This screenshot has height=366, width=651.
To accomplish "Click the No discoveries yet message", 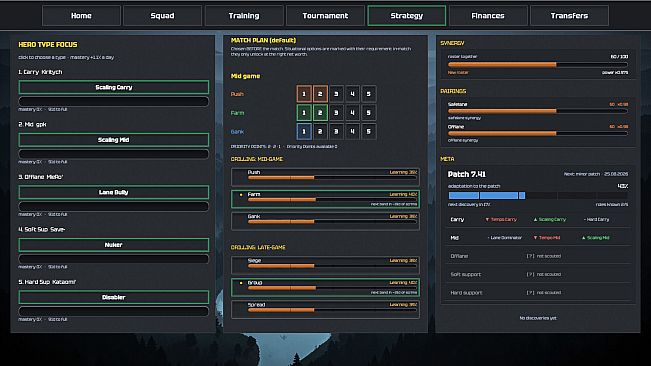I will click(x=538, y=318).
